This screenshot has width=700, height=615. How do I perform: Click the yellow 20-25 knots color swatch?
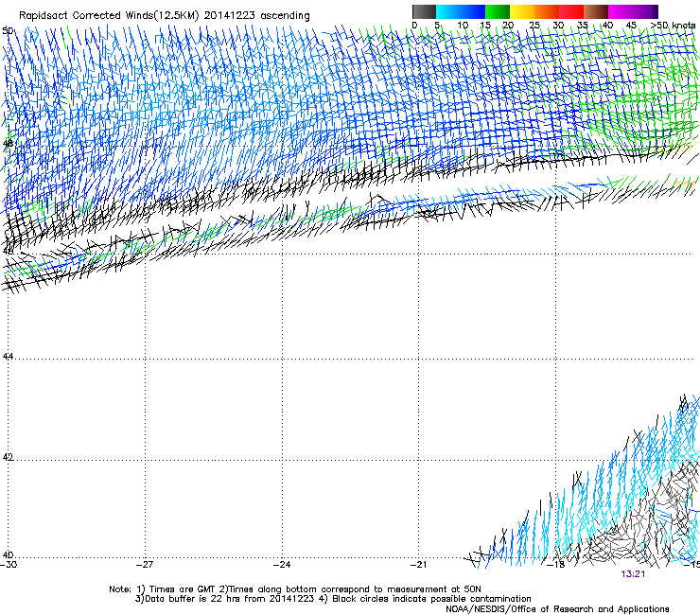click(522, 11)
